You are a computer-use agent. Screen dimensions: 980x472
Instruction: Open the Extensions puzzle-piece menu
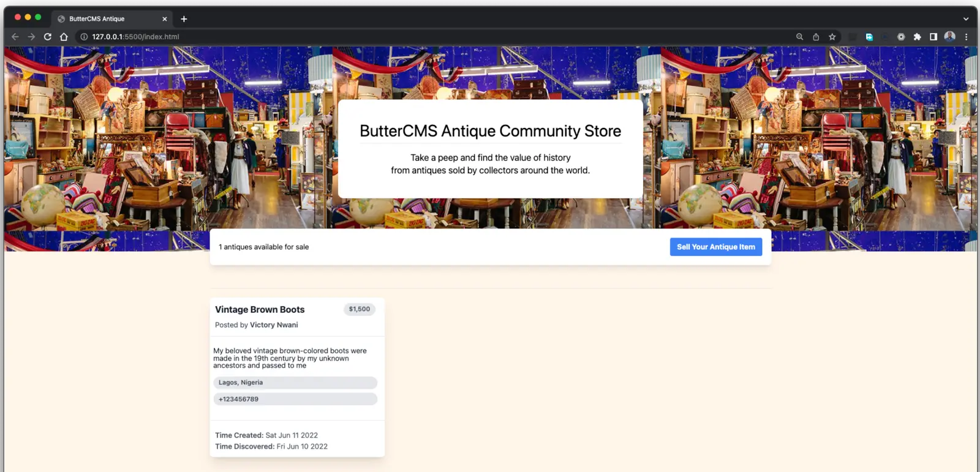click(917, 37)
